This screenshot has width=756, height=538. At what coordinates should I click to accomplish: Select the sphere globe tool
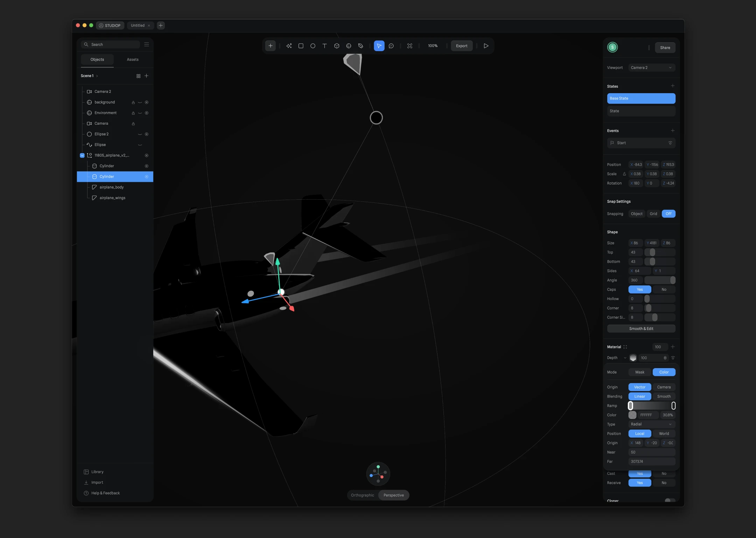point(349,46)
